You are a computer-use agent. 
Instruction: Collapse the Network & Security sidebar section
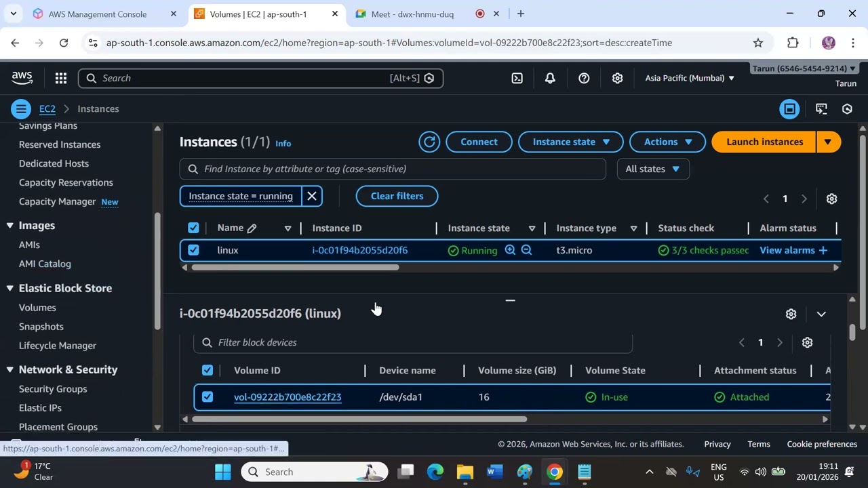(10, 369)
